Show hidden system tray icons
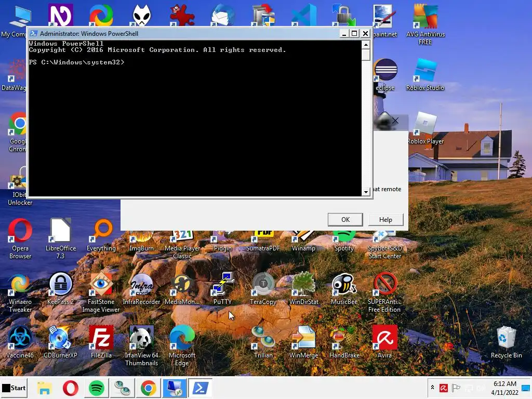Image resolution: width=532 pixels, height=399 pixels. tap(432, 388)
